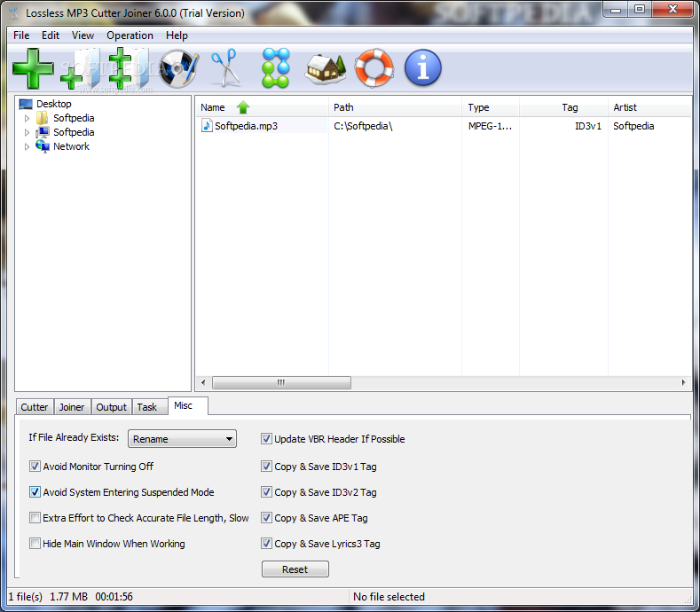This screenshot has height=612, width=700.
Task: Open Help via the lifebuoy icon
Action: coord(374,67)
